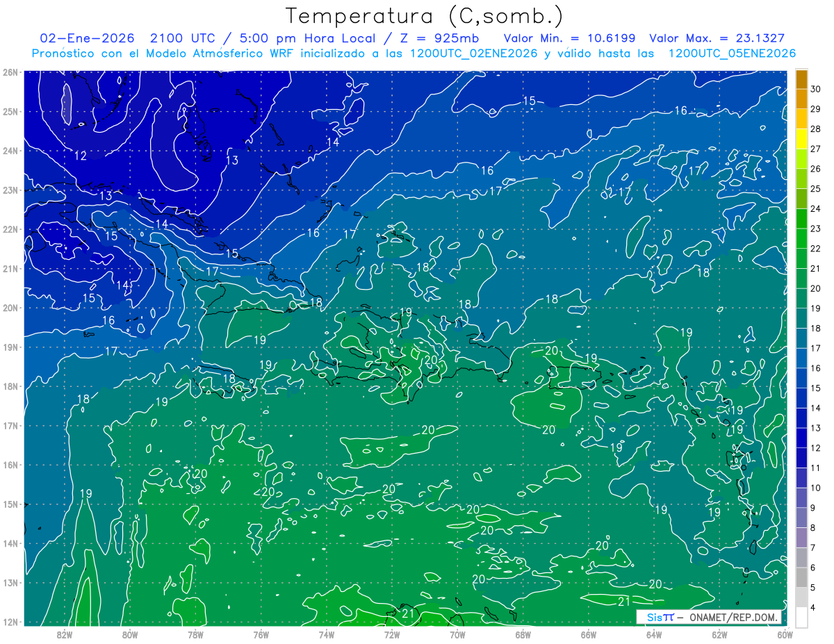Screen dimensions: 834x644
Task: Click longitude axis label "82W"
Action: click(65, 634)
